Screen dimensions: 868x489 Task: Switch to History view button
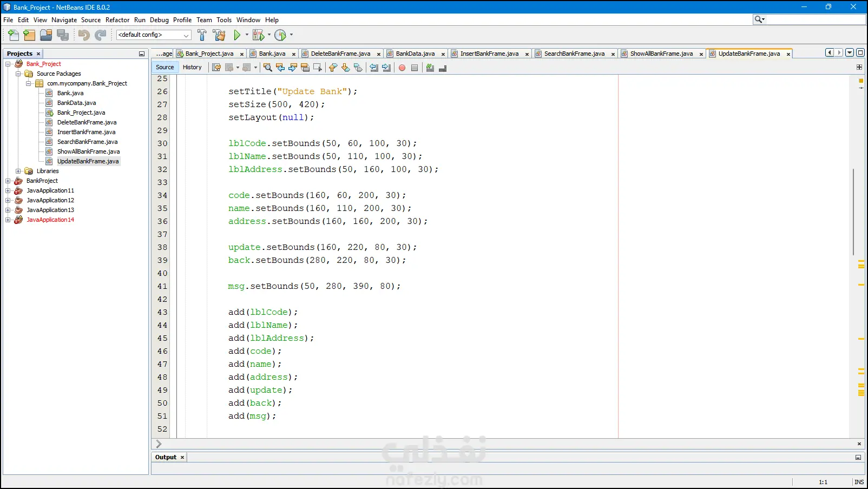click(192, 67)
